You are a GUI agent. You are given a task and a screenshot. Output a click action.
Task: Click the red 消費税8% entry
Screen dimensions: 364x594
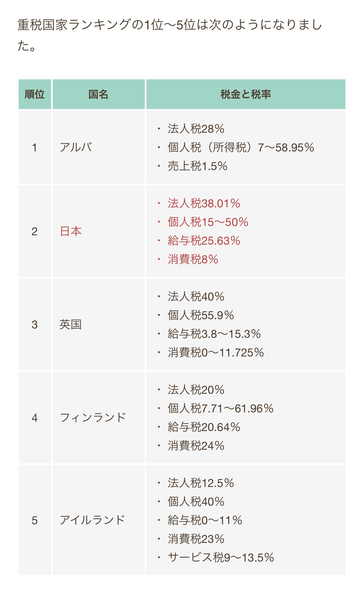click(193, 259)
